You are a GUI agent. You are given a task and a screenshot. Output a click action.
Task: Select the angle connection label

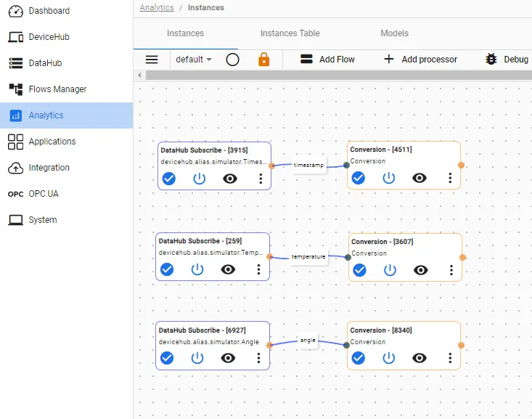(x=308, y=341)
